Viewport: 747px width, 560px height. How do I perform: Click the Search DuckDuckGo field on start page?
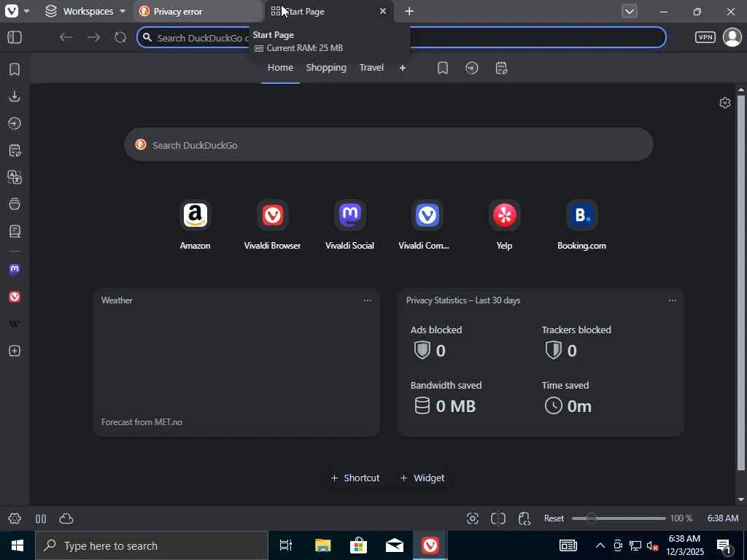[388, 145]
